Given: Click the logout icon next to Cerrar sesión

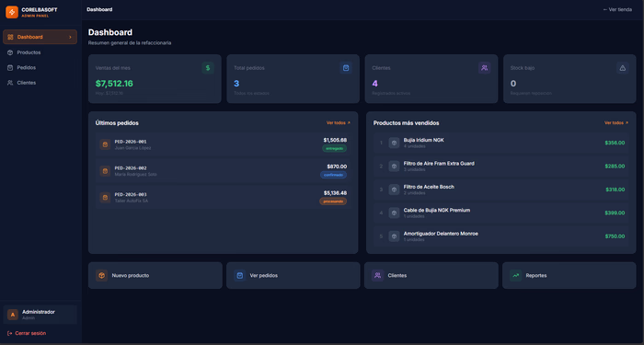Looking at the screenshot, I should pos(10,333).
